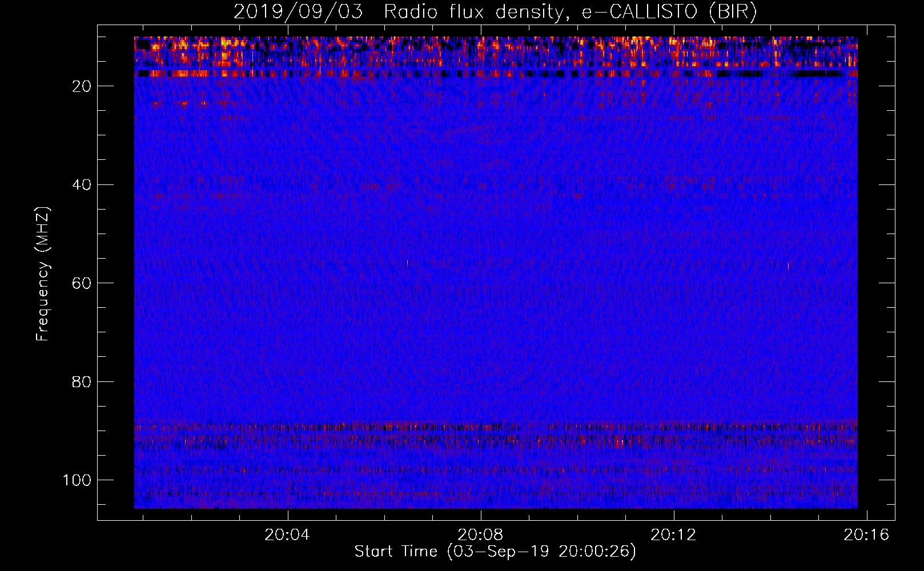924x571 pixels.
Task: Click the '20:16' time tick label
Action: (867, 534)
